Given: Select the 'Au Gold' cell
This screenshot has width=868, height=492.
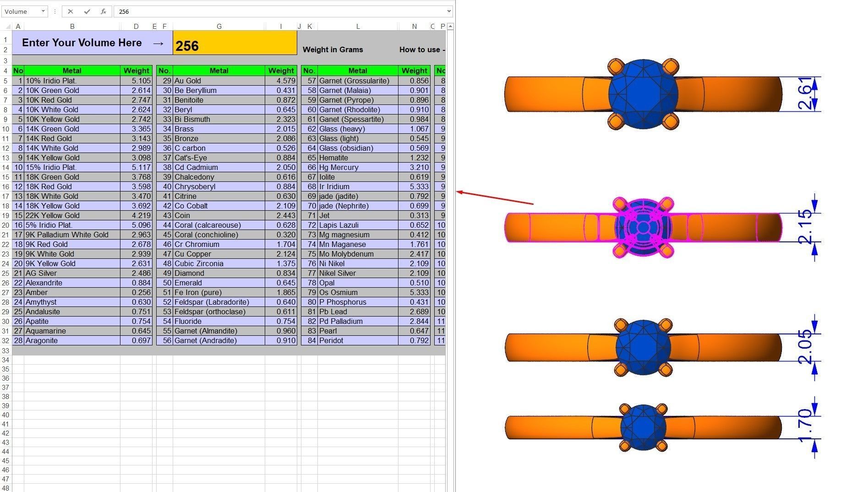Looking at the screenshot, I should (219, 81).
